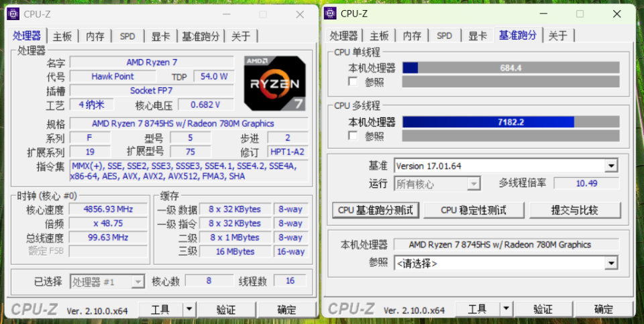The height and width of the screenshot is (324, 644).
Task: Open SPD tab in right window
Action: tap(444, 36)
